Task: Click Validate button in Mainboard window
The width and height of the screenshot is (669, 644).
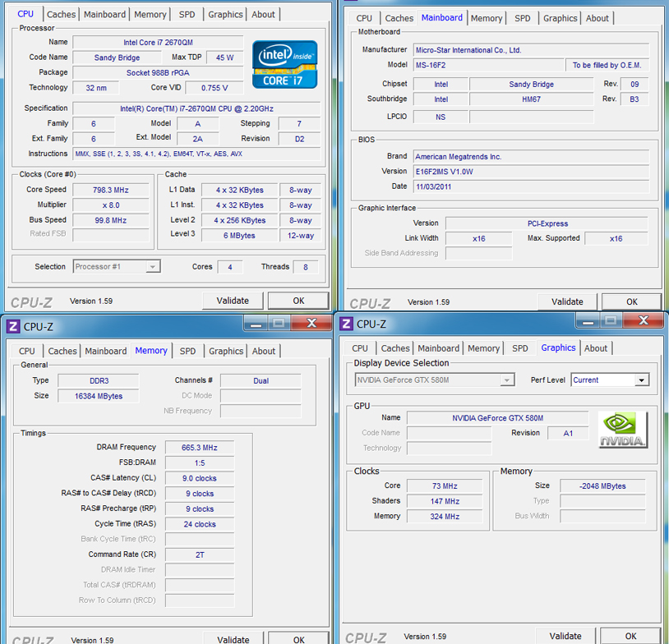Action: pyautogui.click(x=567, y=302)
